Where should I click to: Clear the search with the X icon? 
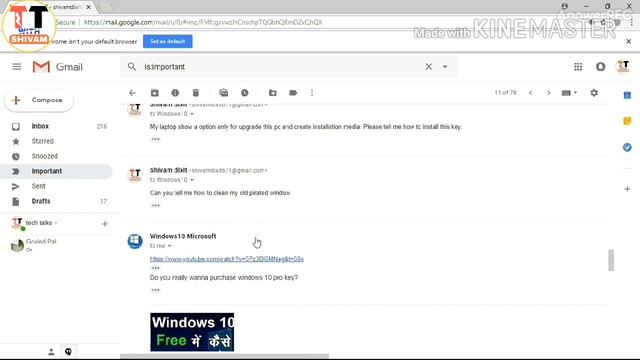(428, 67)
